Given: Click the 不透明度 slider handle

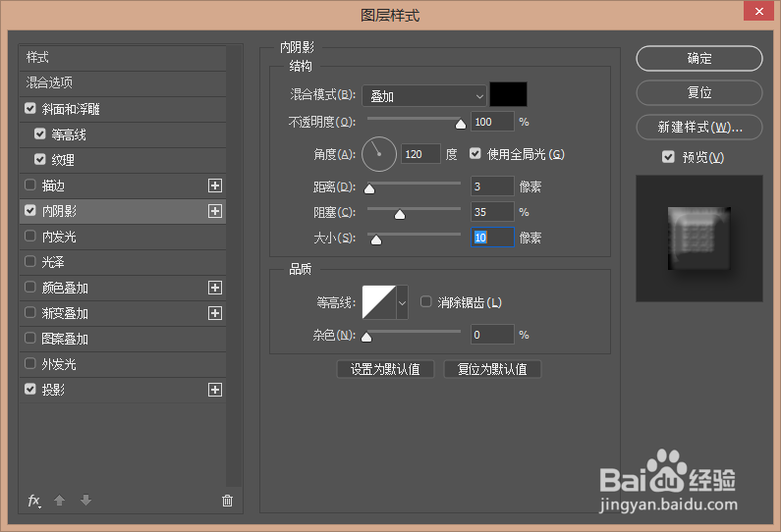Looking at the screenshot, I should point(461,124).
